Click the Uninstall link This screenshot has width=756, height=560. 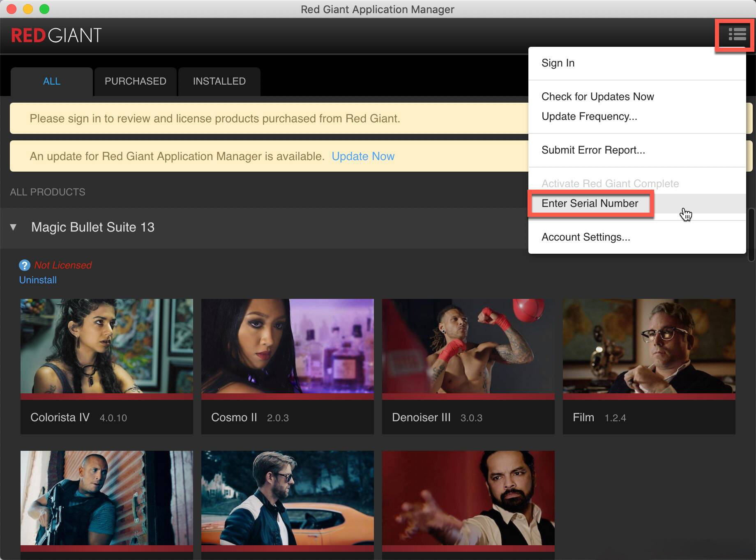coord(38,280)
